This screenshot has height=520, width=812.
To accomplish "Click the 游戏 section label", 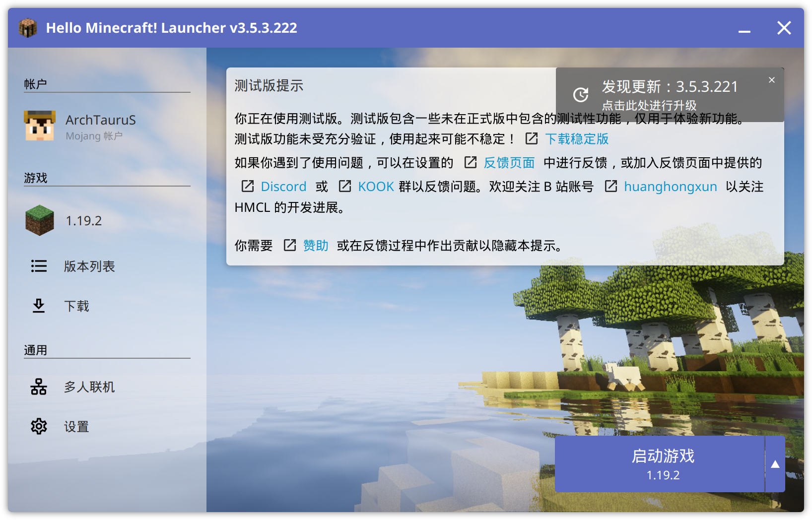I will pos(35,178).
